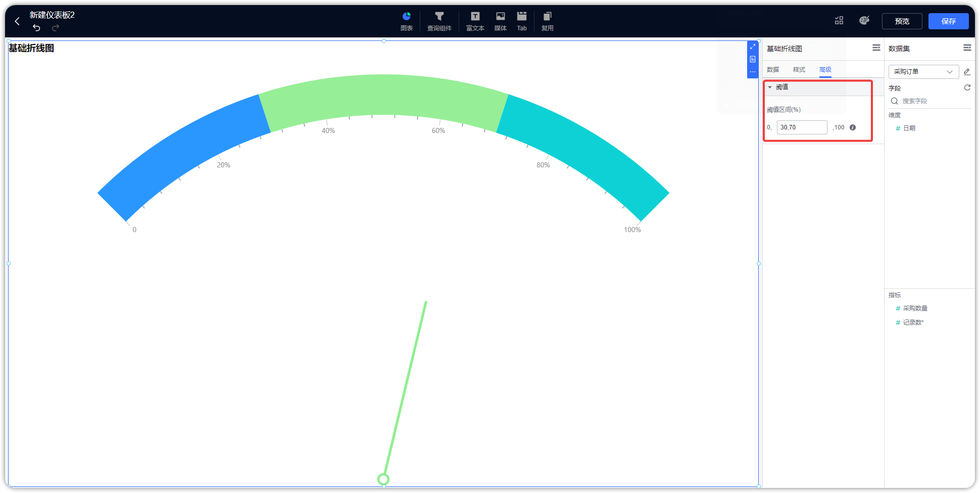
Task: Expand chart to fullscreen via arrows icon
Action: [753, 47]
